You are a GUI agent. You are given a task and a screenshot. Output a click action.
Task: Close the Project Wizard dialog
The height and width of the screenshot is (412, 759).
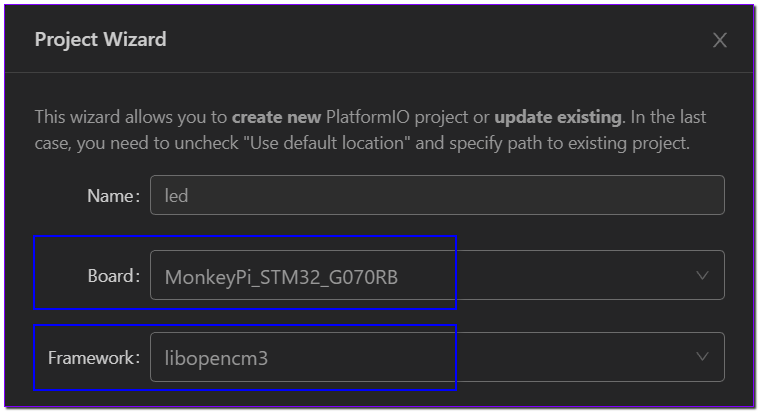click(720, 40)
